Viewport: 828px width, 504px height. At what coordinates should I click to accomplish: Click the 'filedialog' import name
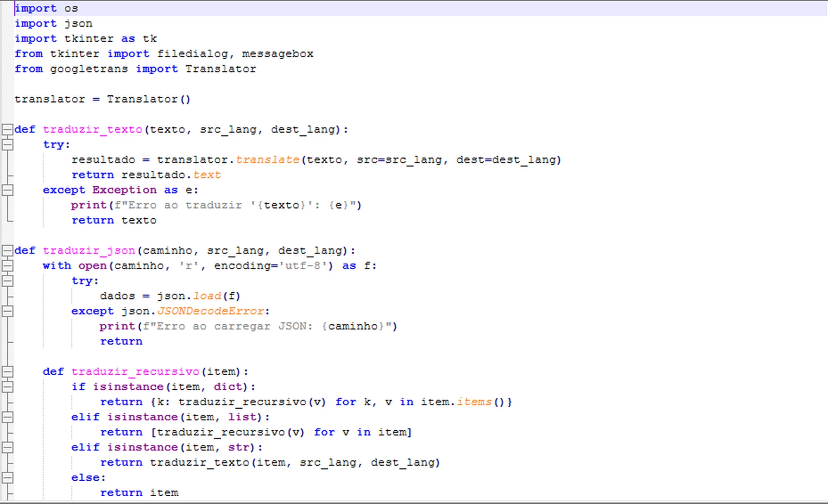(192, 54)
